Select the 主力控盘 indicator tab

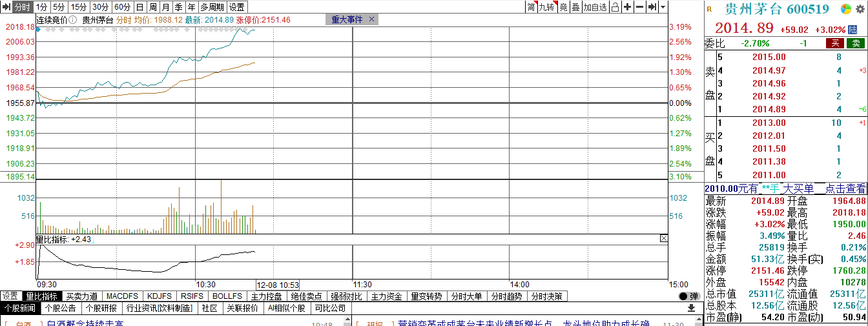(x=266, y=296)
